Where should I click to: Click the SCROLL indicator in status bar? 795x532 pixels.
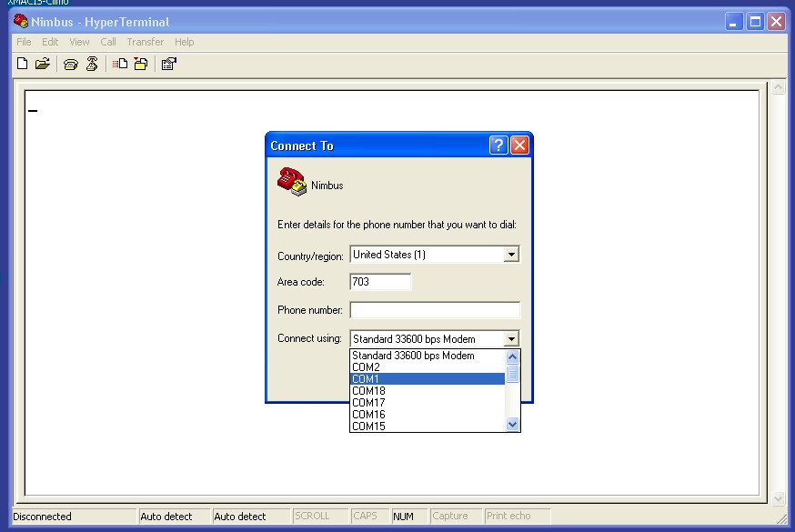click(x=312, y=516)
